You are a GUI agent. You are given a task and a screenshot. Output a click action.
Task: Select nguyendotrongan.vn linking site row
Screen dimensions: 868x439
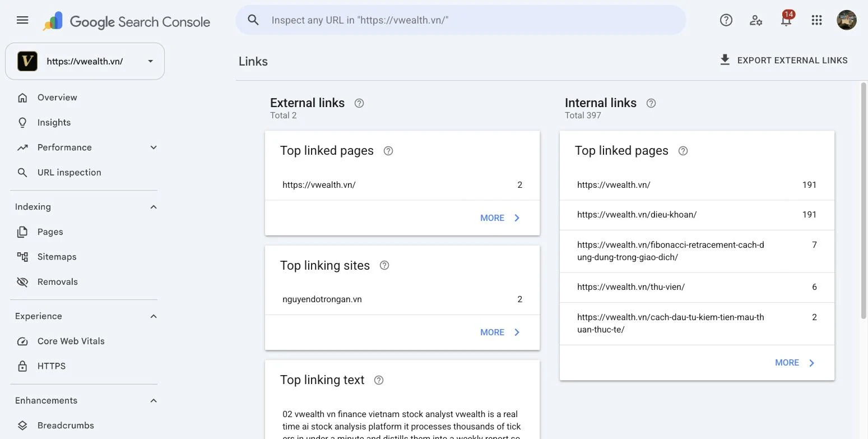tap(402, 299)
